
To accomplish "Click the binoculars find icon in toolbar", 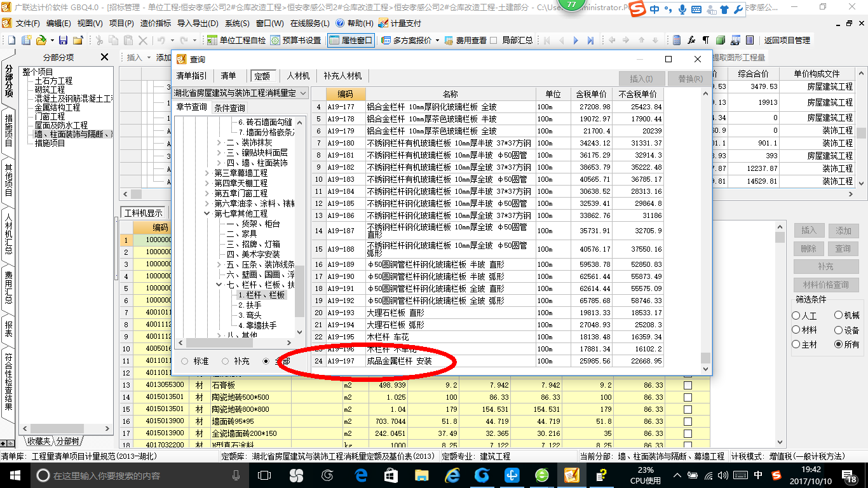I will pos(735,40).
